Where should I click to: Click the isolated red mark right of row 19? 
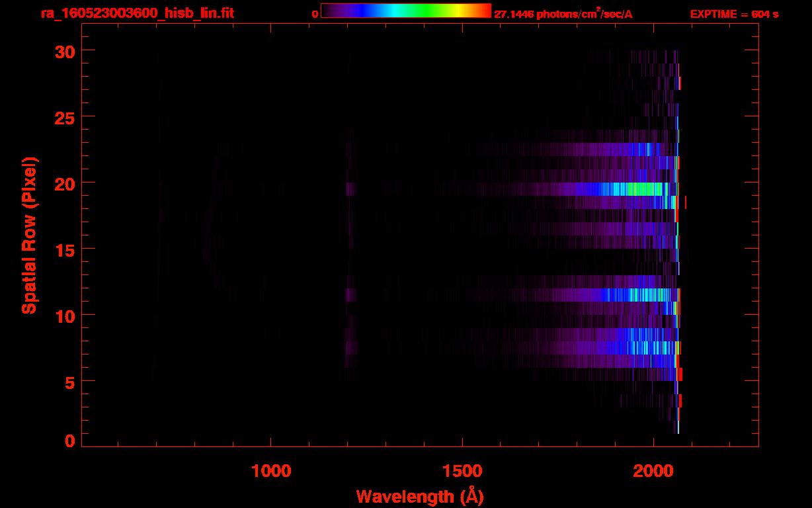tap(686, 202)
